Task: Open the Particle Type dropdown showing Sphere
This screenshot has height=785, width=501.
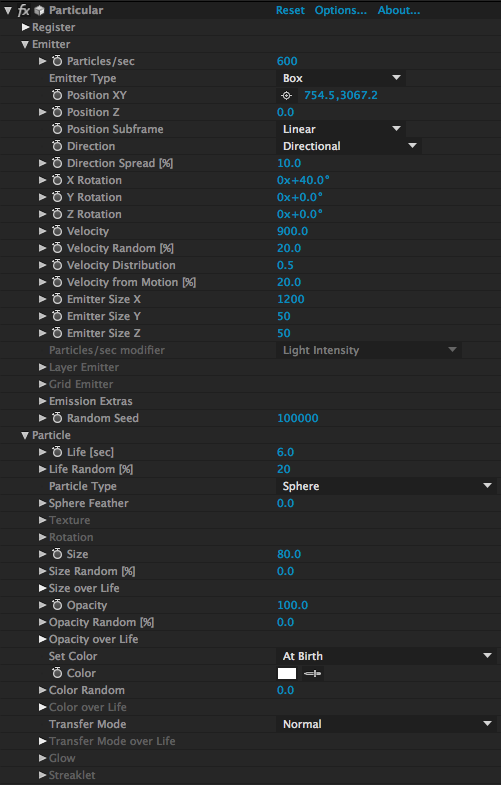Action: point(386,486)
